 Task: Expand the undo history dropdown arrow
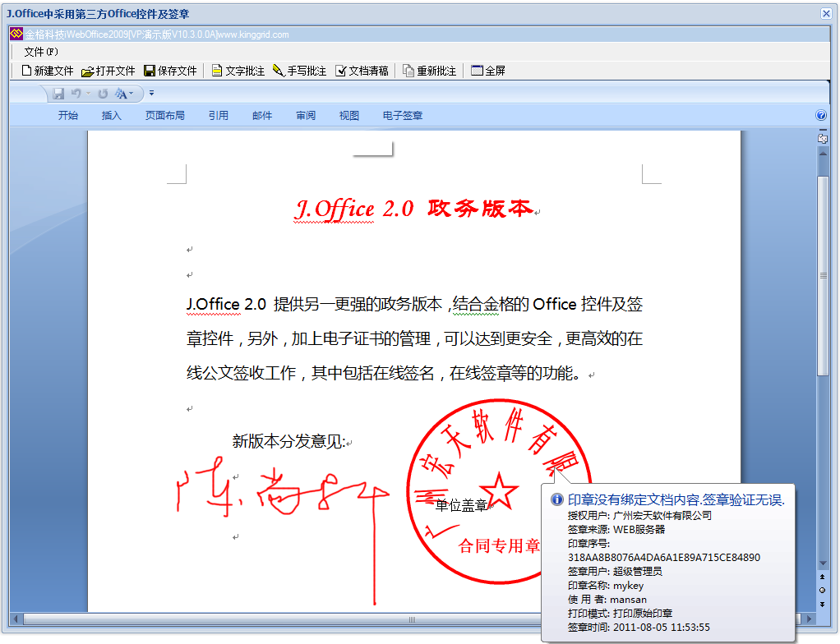coord(89,94)
